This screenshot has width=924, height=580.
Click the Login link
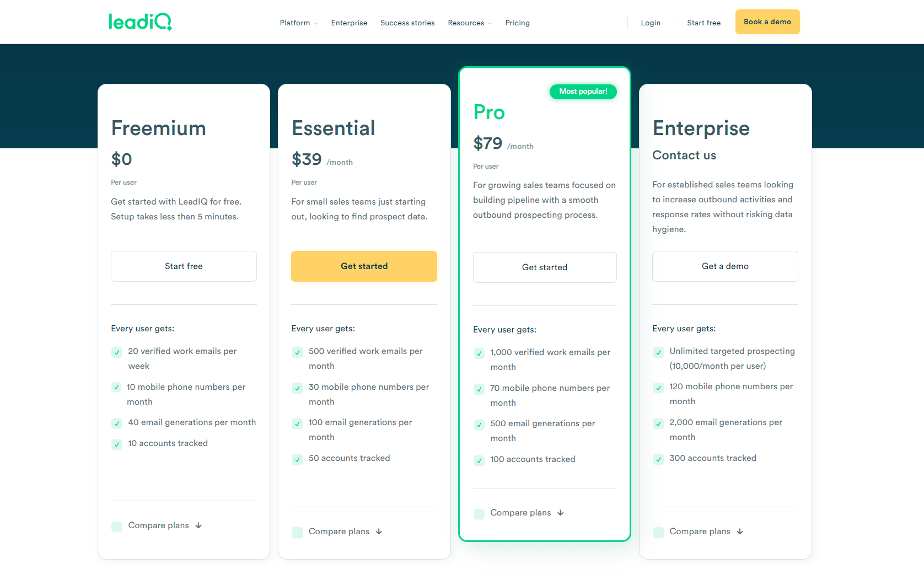[x=651, y=23]
